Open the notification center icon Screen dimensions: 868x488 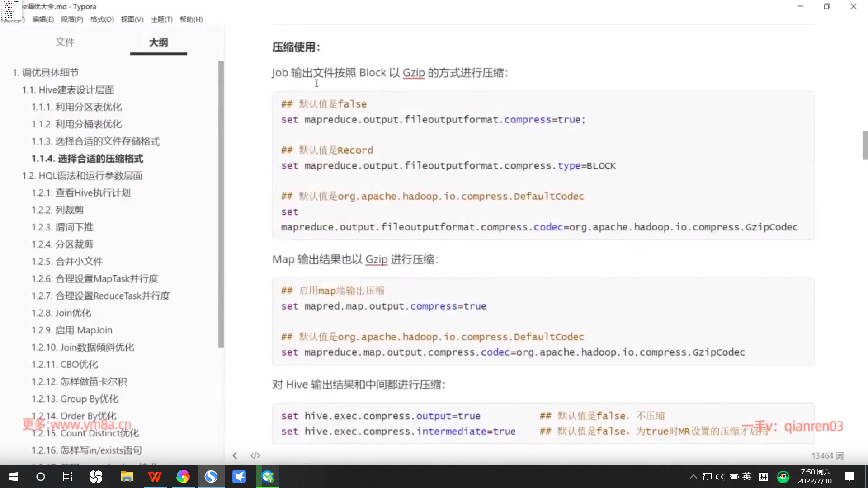[849, 477]
